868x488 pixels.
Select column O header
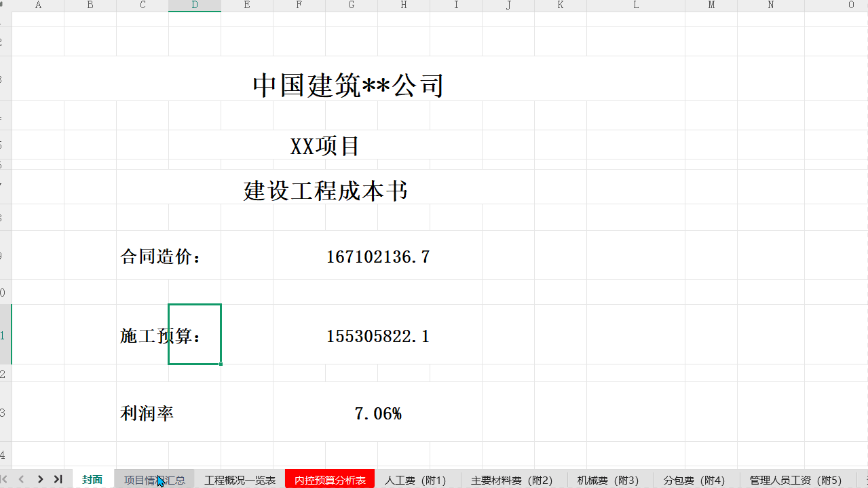[851, 5]
